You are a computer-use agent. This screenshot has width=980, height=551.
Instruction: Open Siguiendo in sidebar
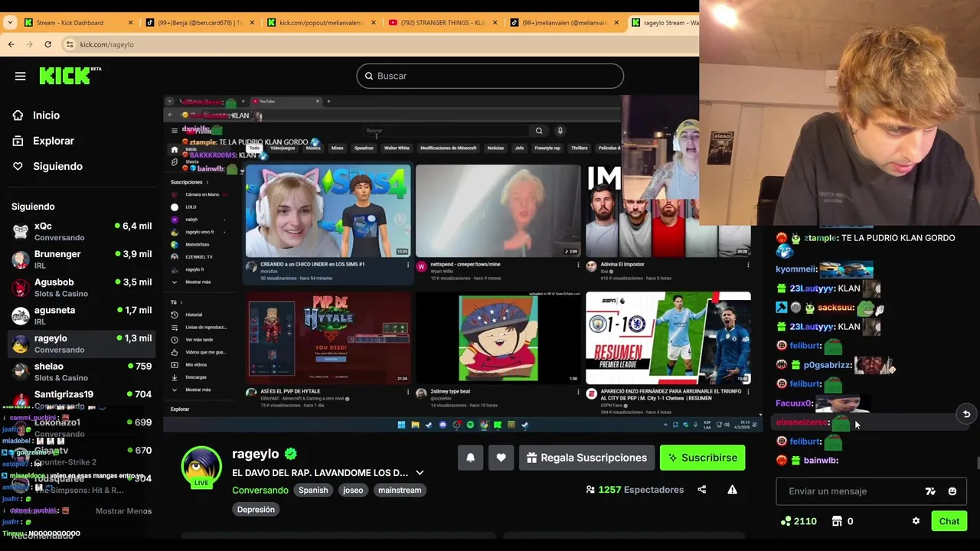[x=57, y=166]
